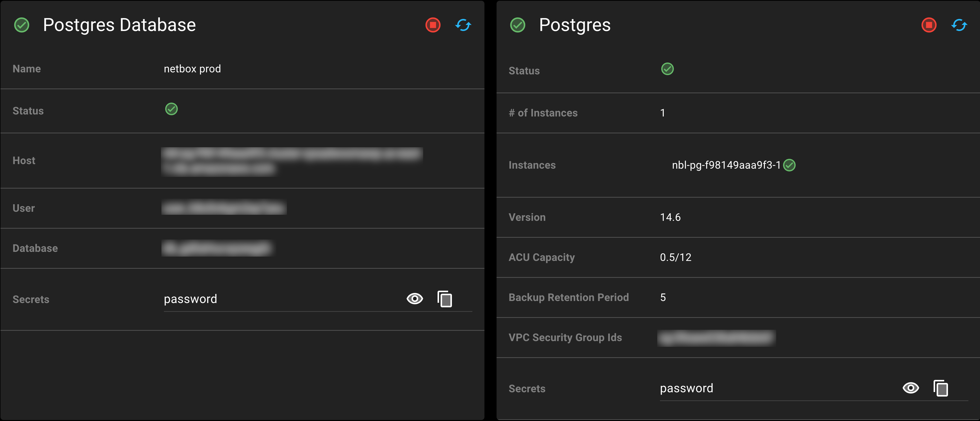
Task: Refresh the Postgres cluster panel
Action: point(959,25)
